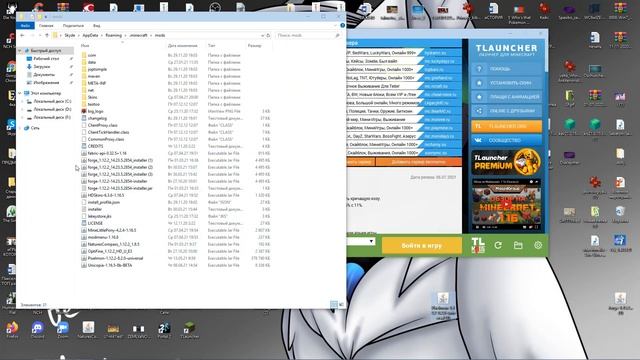
Task: Expand the Сеть tree node
Action: pyautogui.click(x=20, y=128)
